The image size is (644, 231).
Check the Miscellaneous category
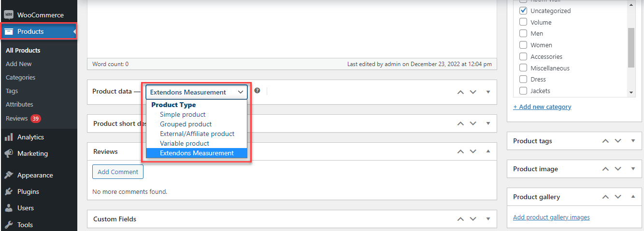[523, 68]
